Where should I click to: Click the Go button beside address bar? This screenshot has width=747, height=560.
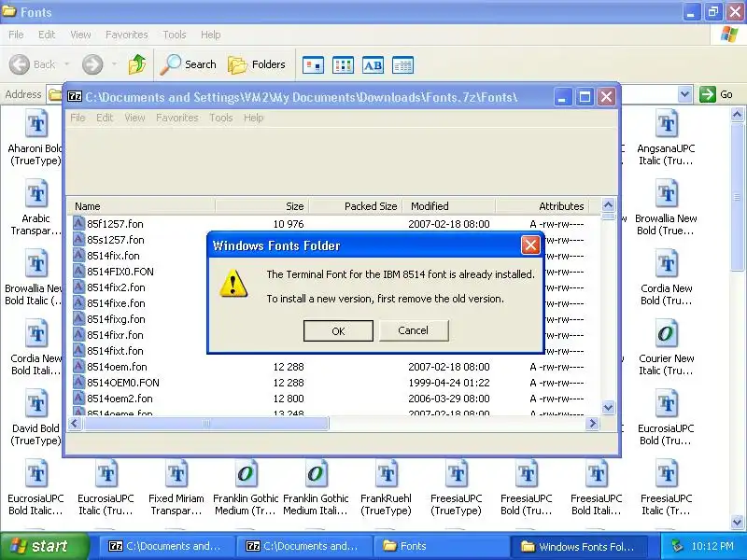click(x=716, y=94)
